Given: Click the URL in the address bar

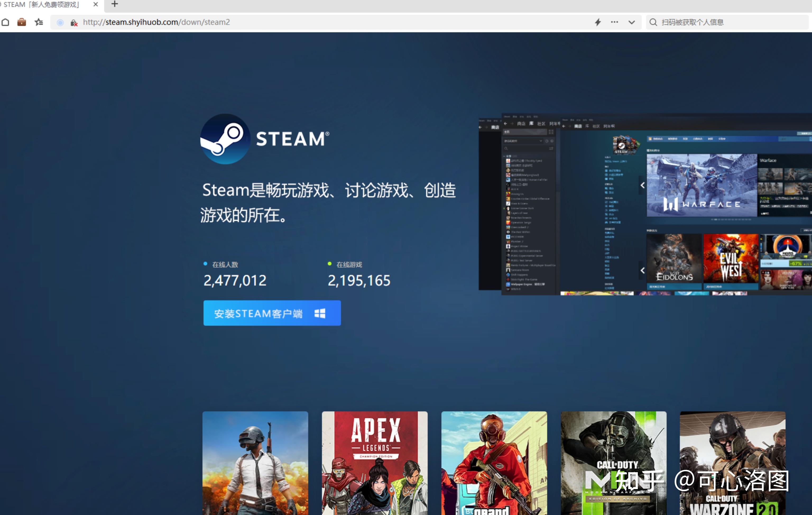Looking at the screenshot, I should click(x=156, y=22).
